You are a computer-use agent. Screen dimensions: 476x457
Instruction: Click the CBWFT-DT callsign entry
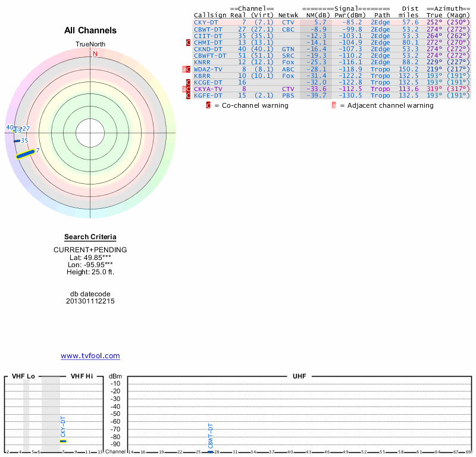point(210,55)
